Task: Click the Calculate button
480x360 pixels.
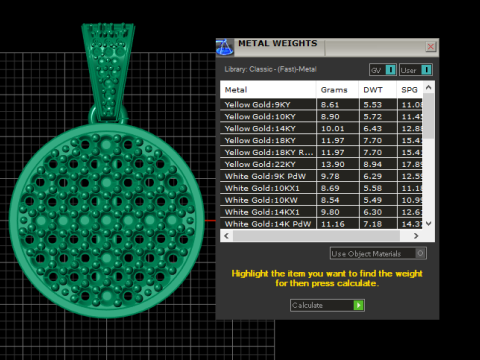Action: coord(327,305)
